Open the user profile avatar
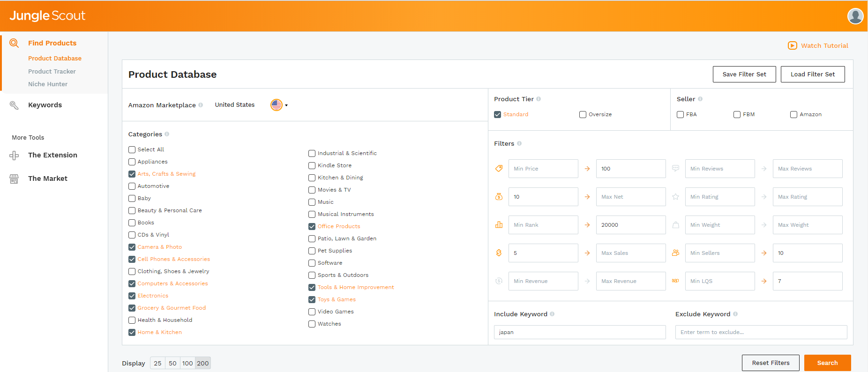This screenshot has width=868, height=372. [x=855, y=16]
